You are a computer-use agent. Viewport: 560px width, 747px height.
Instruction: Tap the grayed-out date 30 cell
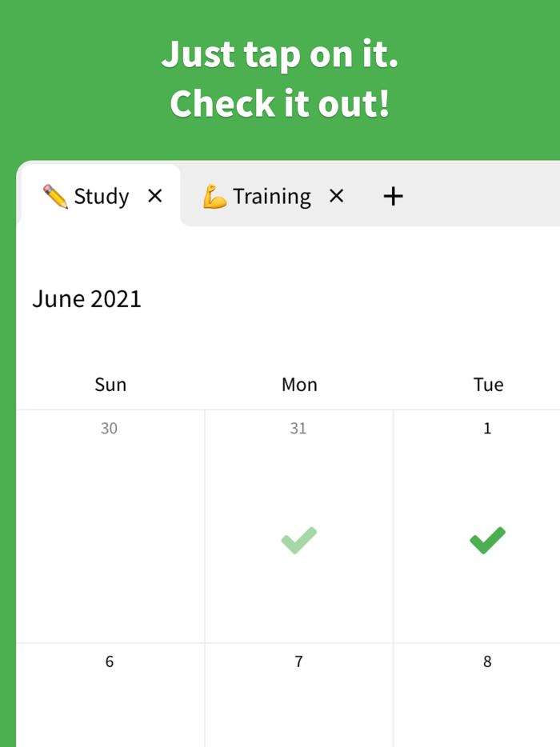(110, 520)
